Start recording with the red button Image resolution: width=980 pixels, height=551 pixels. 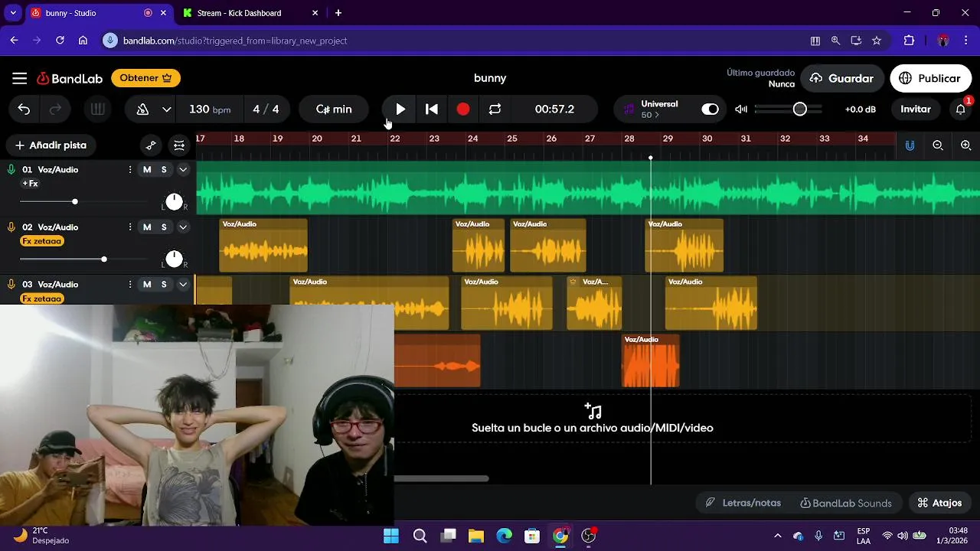click(463, 109)
